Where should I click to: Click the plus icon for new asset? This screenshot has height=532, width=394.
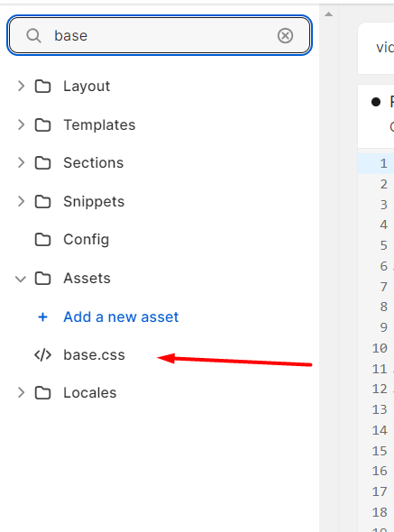pyautogui.click(x=42, y=316)
